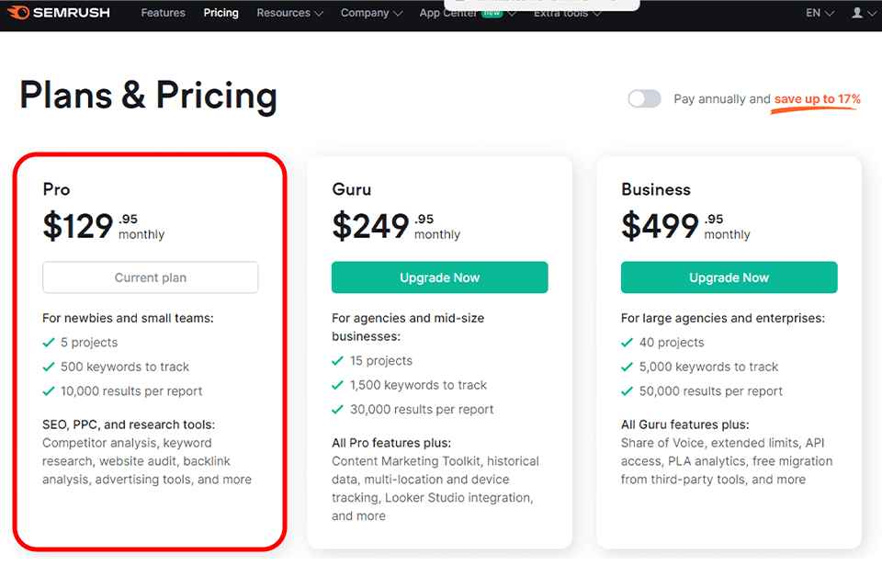Click Upgrade Now on the Business plan
Viewport: 882px width, 588px height.
pos(729,277)
